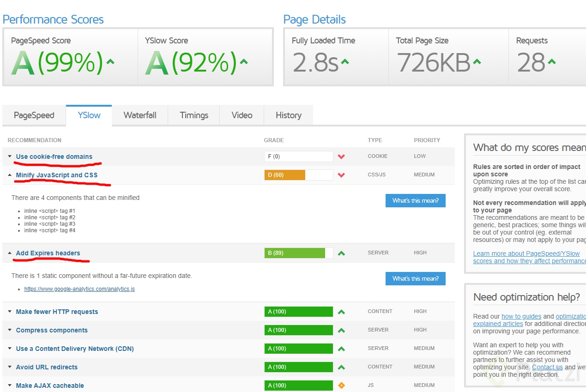Expand the Content Delivery Network triangle

click(10, 349)
